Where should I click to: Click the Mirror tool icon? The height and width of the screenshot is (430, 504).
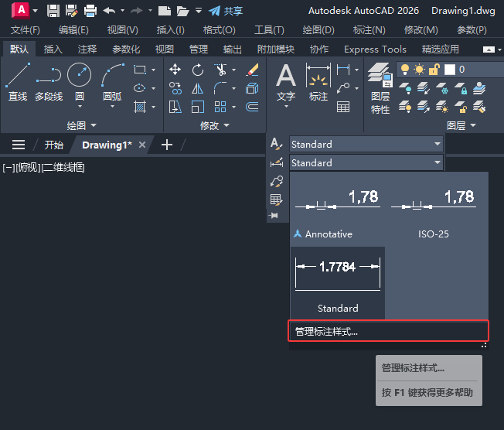(x=198, y=88)
